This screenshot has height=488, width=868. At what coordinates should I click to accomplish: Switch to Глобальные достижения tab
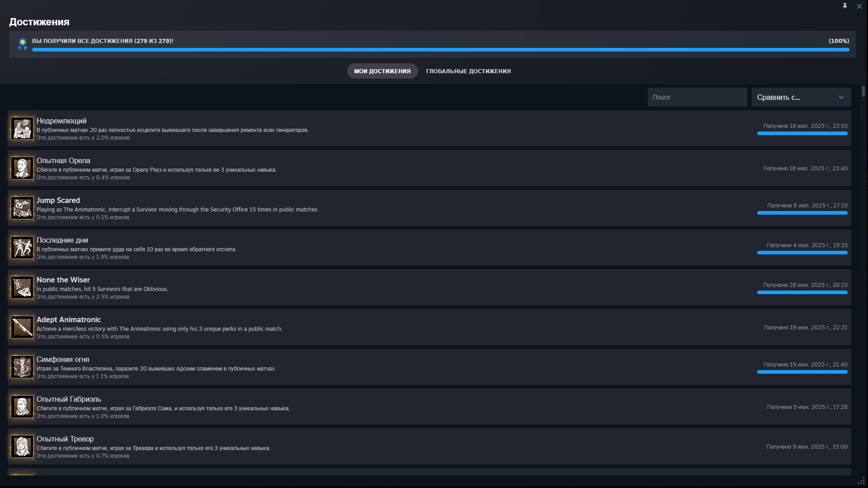click(x=468, y=71)
